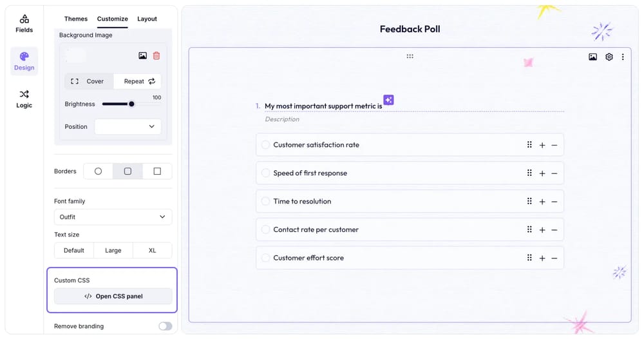Open the question's three-dot more menu

tap(623, 57)
